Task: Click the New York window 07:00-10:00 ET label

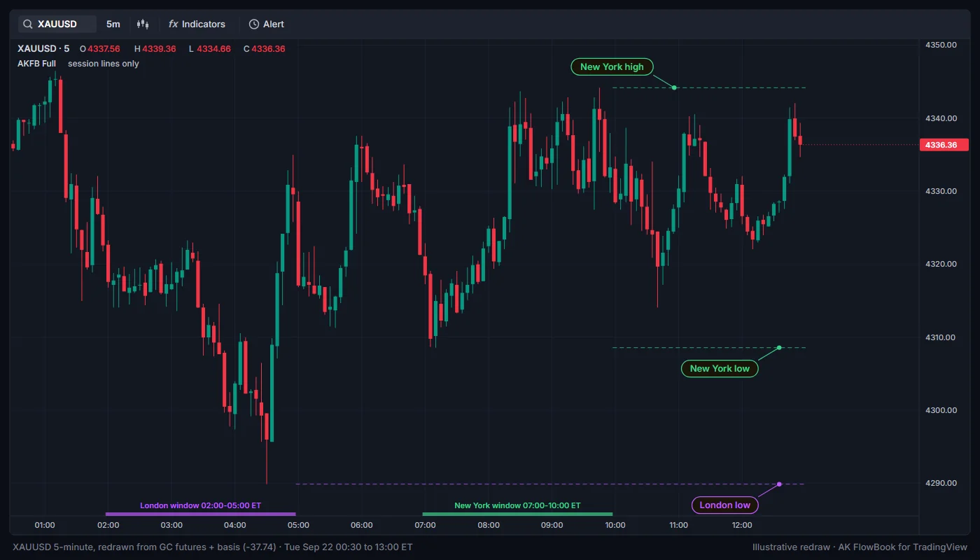Action: coord(517,505)
